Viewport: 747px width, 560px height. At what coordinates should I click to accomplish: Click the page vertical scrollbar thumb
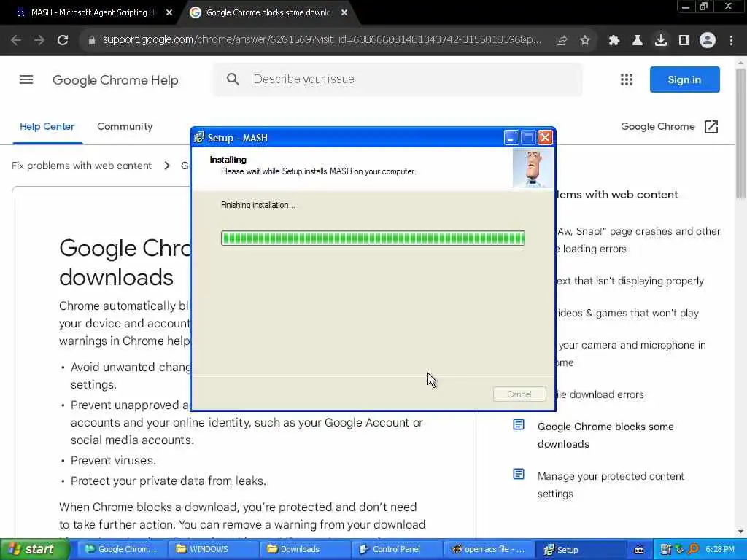click(740, 133)
